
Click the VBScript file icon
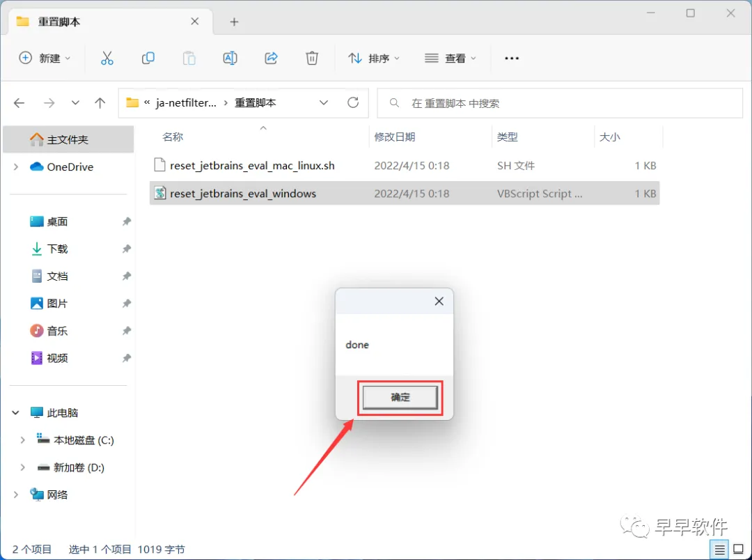[x=159, y=194]
